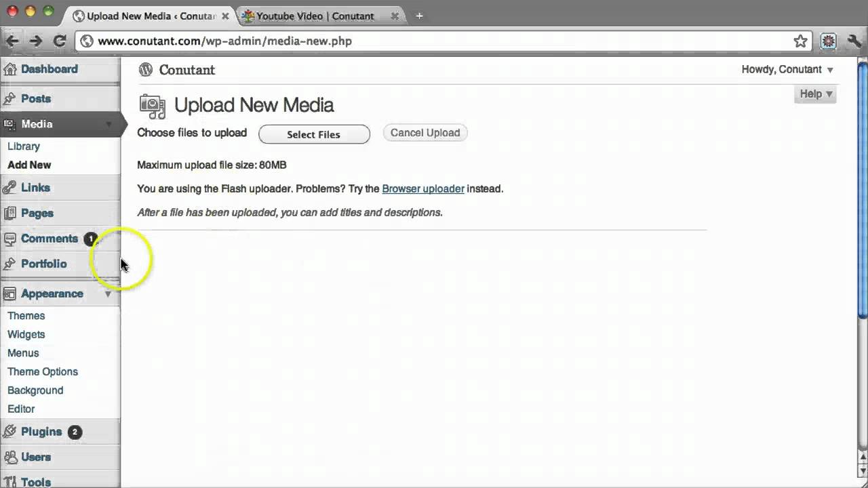Click the gear extension icon in toolbar
The height and width of the screenshot is (488, 868).
point(829,41)
